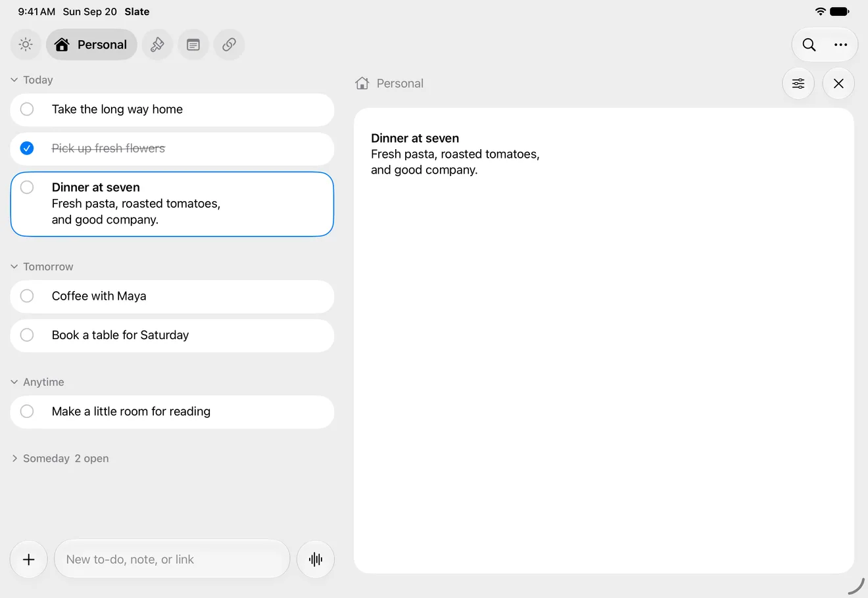
Task: Collapse the Anytime section
Action: 14,382
